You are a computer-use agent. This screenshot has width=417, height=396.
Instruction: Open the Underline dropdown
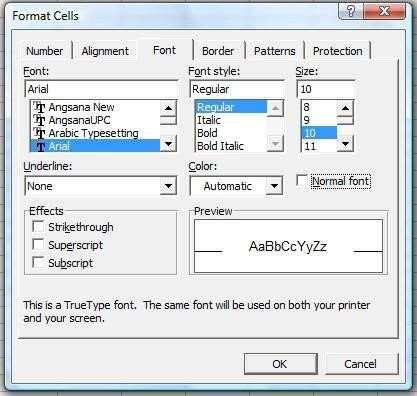[168, 186]
